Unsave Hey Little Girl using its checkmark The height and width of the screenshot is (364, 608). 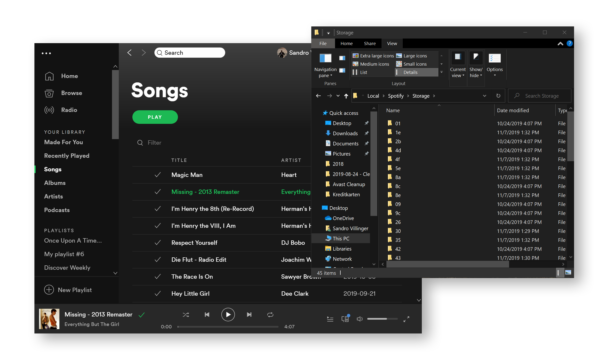[x=158, y=294]
